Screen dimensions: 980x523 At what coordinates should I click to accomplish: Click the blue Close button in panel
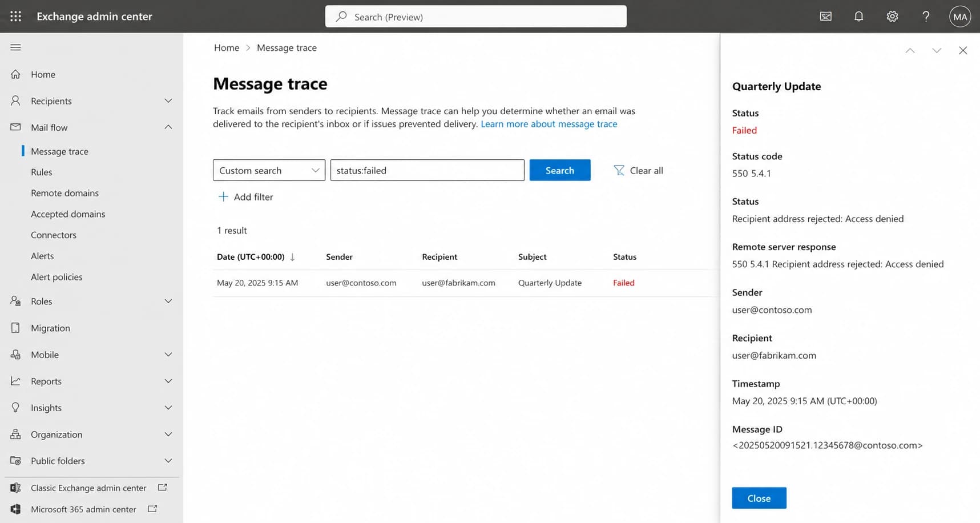(759, 498)
